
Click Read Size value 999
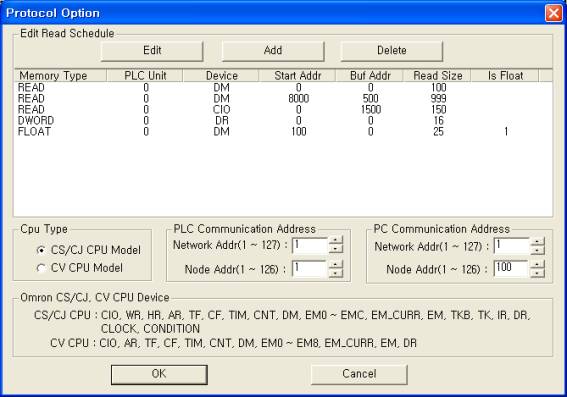438,98
